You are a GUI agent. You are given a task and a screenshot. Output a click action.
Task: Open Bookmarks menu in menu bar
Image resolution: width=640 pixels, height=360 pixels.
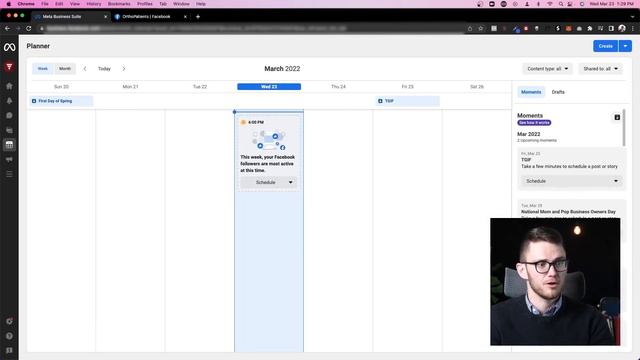click(x=119, y=4)
